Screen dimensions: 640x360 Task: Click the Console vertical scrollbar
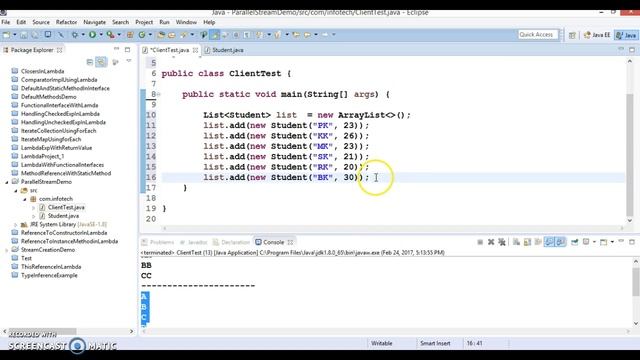coord(636,281)
